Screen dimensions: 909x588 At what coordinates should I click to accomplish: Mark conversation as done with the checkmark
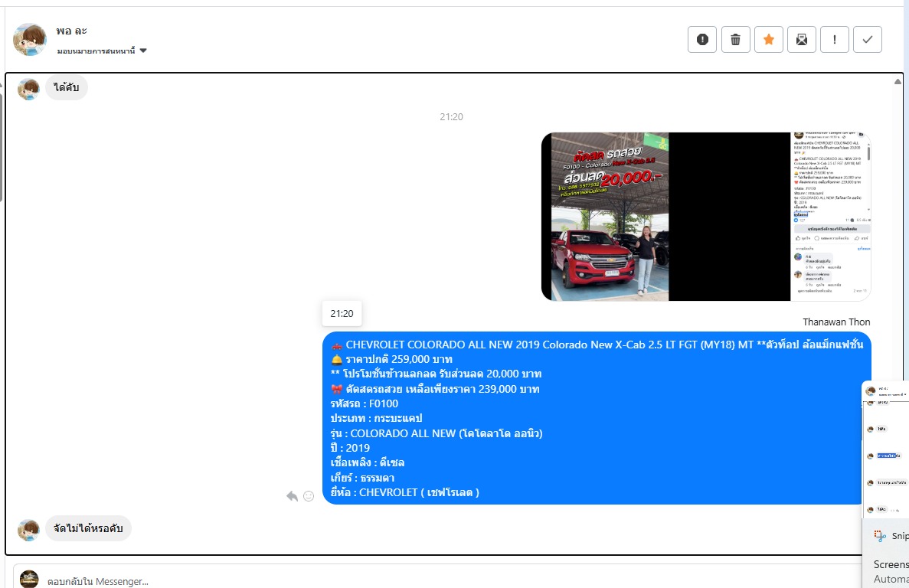pyautogui.click(x=868, y=39)
